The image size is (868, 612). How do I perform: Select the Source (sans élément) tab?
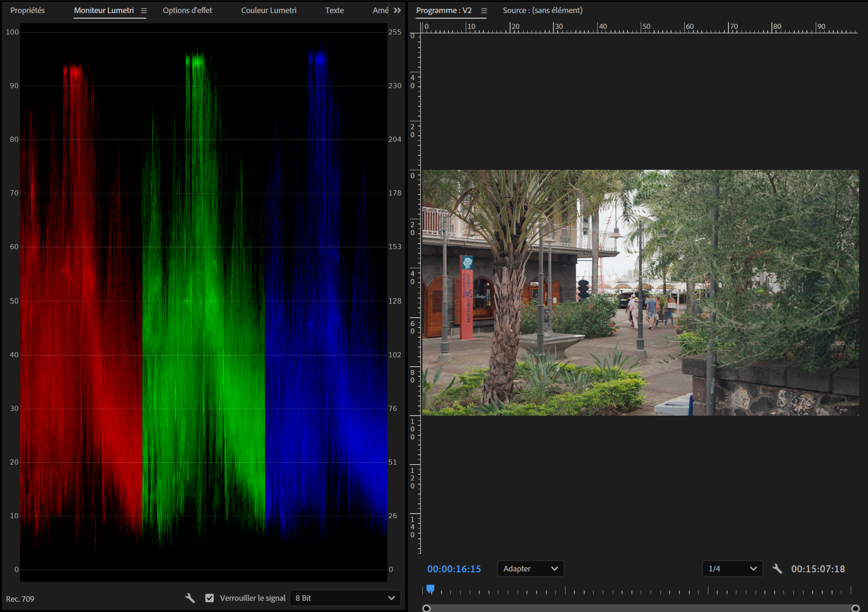[x=543, y=10]
